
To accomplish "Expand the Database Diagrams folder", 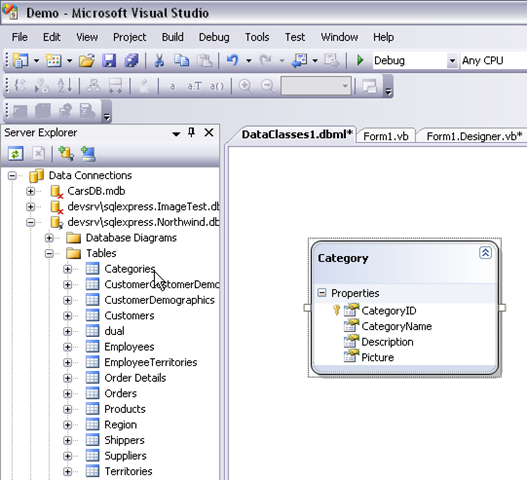I will click(49, 238).
